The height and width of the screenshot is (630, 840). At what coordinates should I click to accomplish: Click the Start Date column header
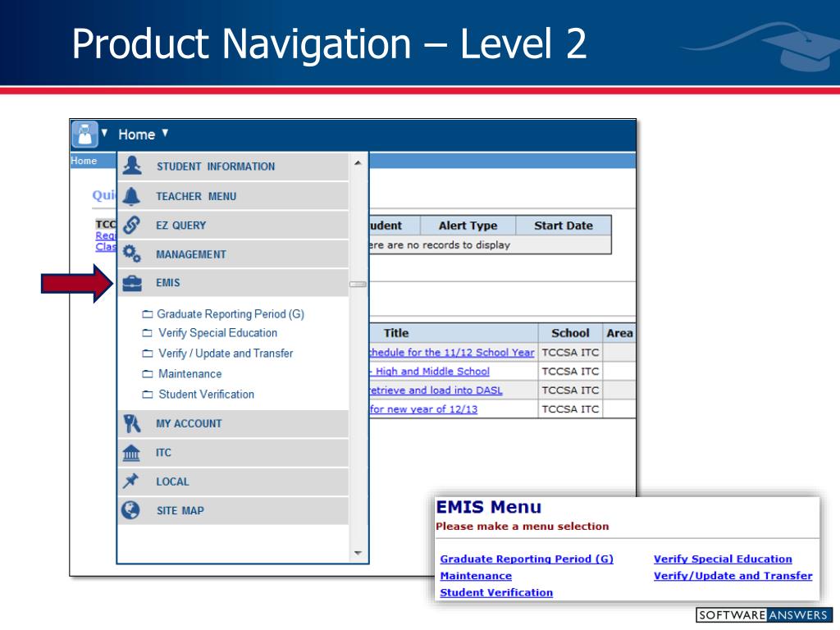point(563,226)
